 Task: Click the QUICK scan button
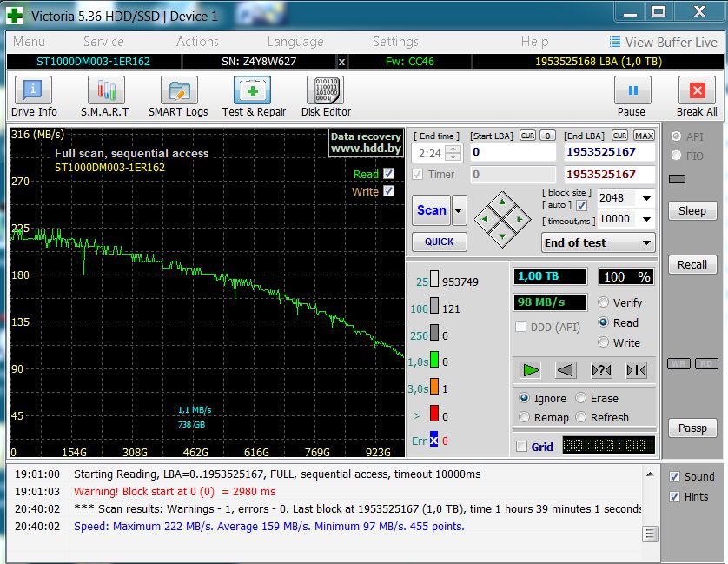(x=439, y=242)
